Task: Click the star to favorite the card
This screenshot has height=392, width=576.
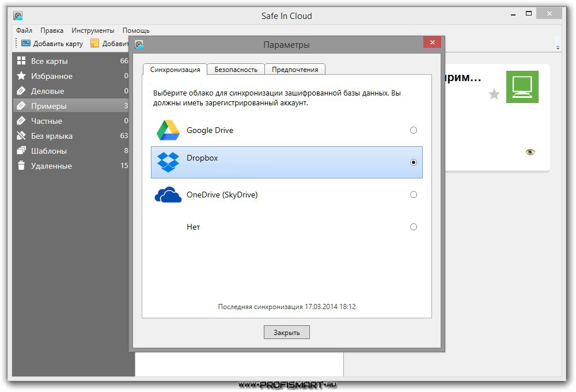Action: point(494,95)
